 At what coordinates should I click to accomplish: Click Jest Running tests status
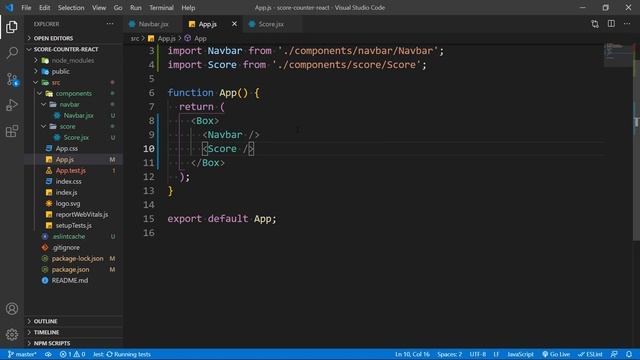pos(122,354)
